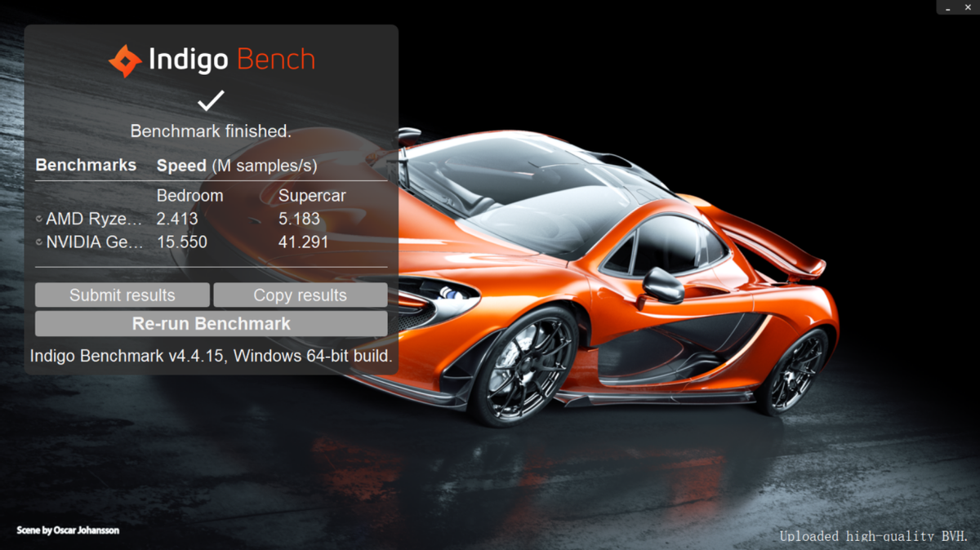Screen dimensions: 980x550
Task: Re-run the benchmark
Action: pos(212,323)
